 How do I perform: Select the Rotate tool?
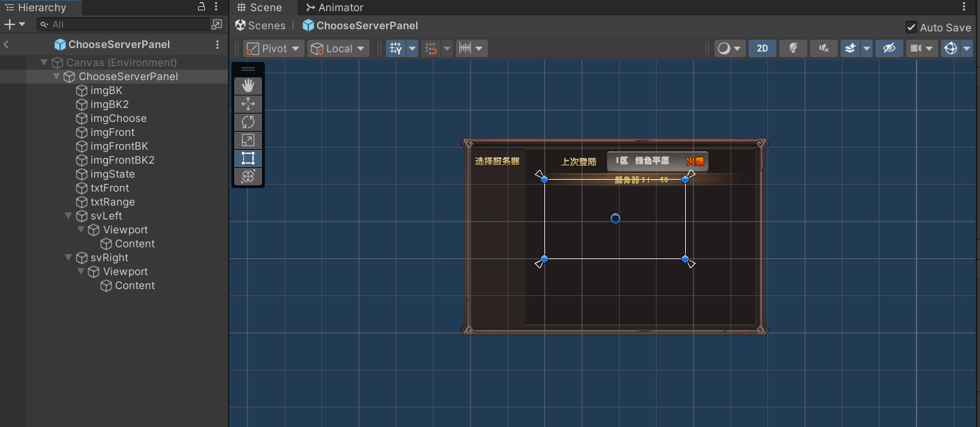point(248,122)
